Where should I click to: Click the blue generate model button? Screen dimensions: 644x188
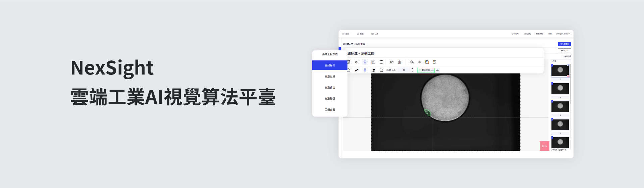click(565, 44)
